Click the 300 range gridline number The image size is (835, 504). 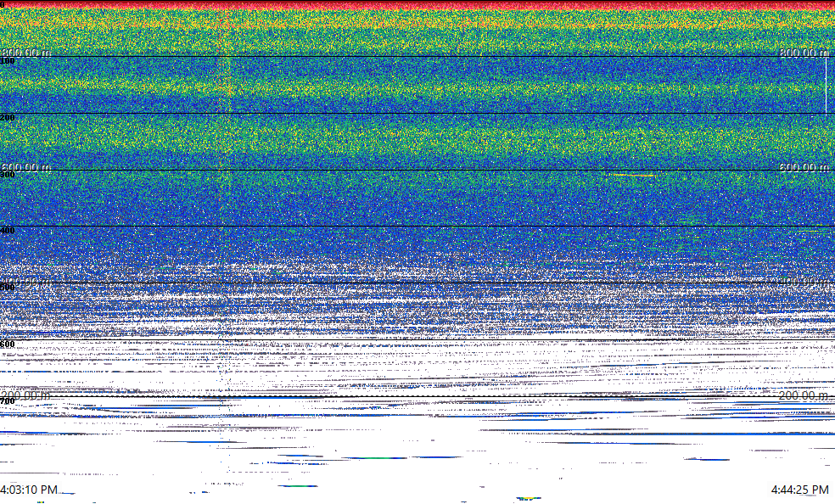(8, 175)
